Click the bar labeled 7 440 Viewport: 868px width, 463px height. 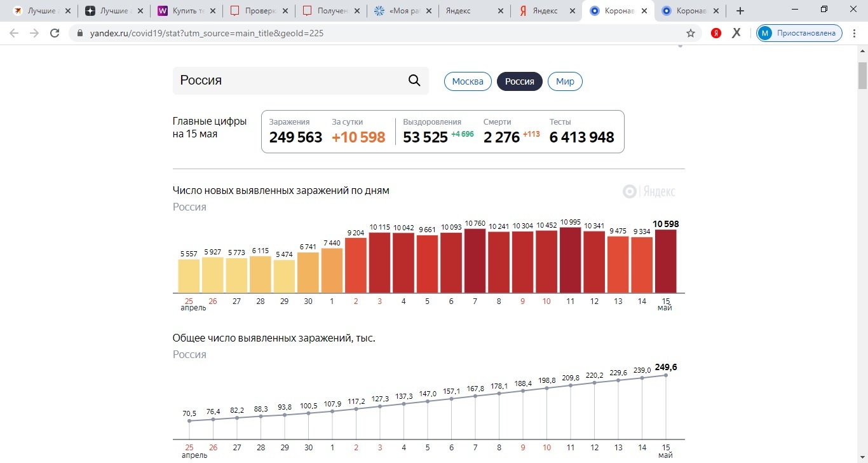coord(332,270)
